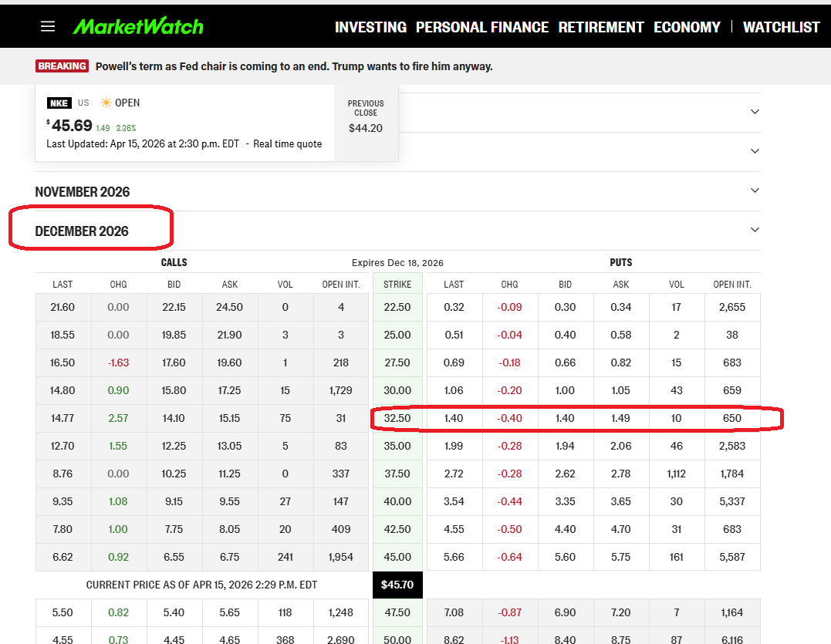Viewport: 831px width, 644px height.
Task: Open the Personal Finance menu
Action: (481, 27)
